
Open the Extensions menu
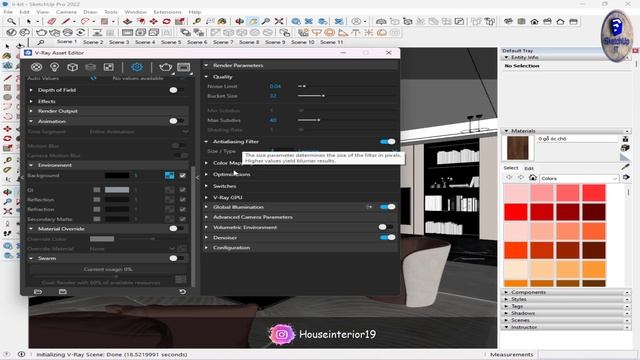[167, 12]
